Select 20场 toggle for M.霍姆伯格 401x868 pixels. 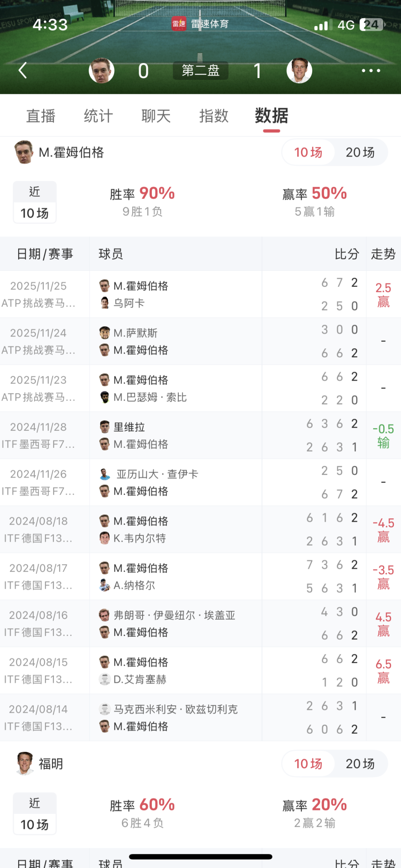[x=360, y=152]
